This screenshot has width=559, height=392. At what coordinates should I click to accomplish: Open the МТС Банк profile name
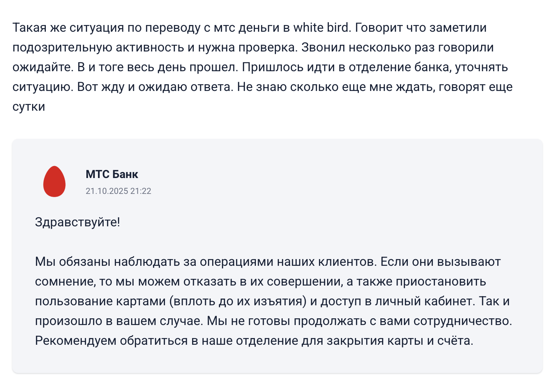click(x=112, y=174)
